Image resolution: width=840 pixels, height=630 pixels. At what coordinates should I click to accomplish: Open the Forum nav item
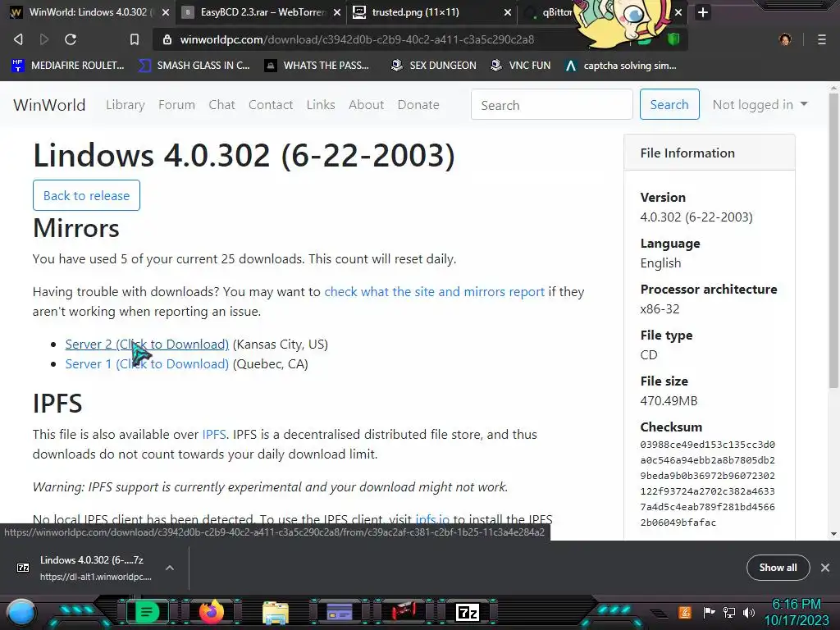click(x=177, y=104)
